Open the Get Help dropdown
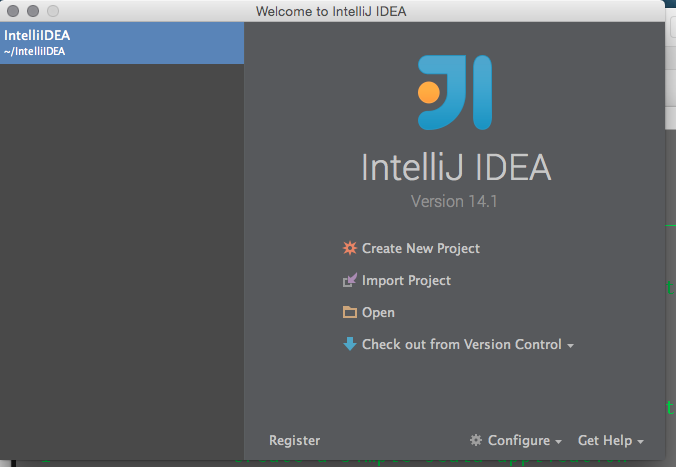 [605, 440]
